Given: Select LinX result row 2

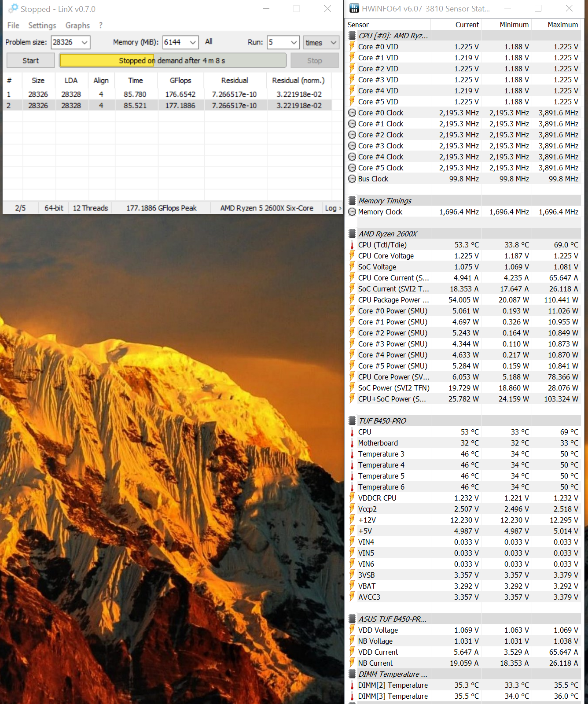Looking at the screenshot, I should click(x=167, y=106).
